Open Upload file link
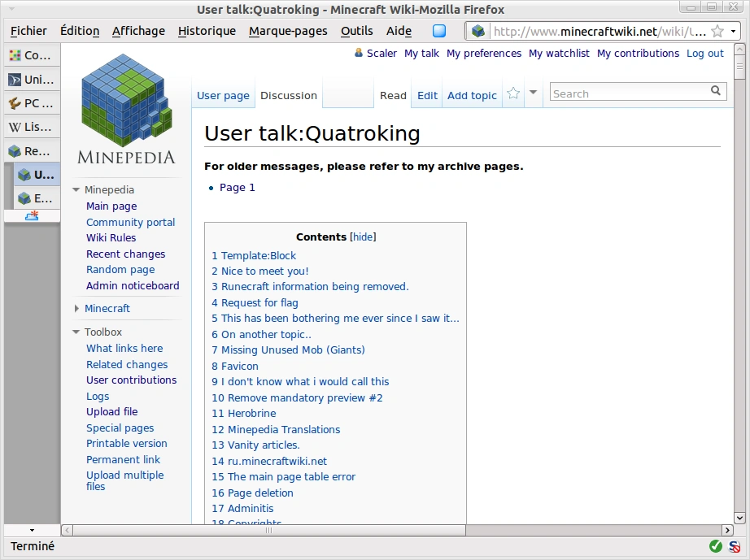This screenshot has width=750, height=560. click(112, 412)
